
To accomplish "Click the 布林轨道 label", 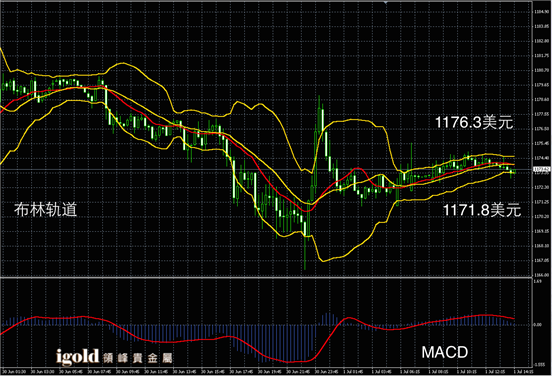I will [x=46, y=209].
